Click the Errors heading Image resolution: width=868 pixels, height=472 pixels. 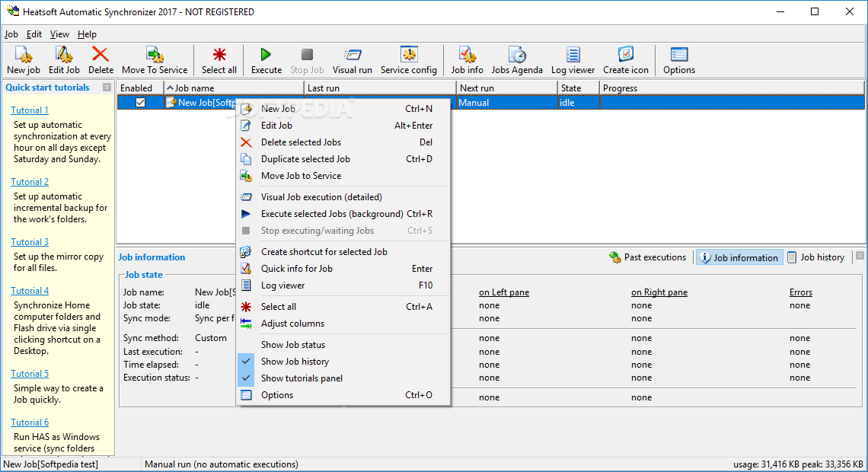[800, 292]
